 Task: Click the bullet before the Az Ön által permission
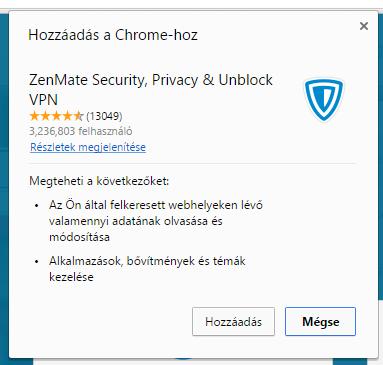pos(37,206)
